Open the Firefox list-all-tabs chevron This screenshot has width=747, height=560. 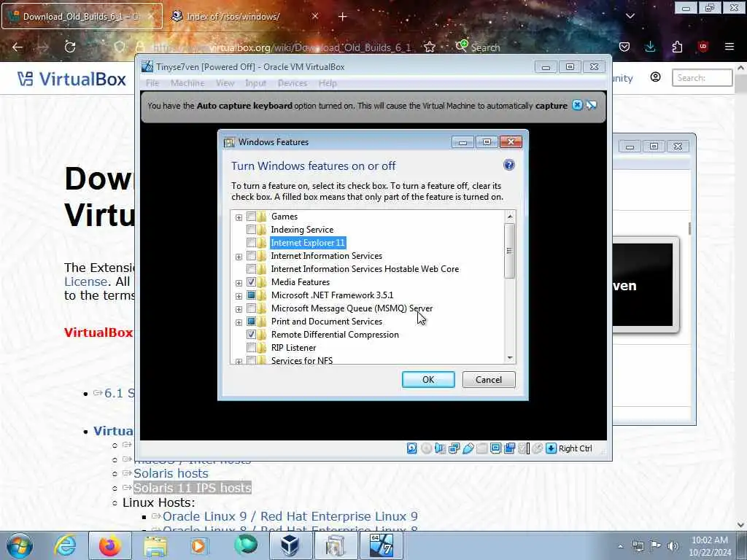(x=630, y=16)
